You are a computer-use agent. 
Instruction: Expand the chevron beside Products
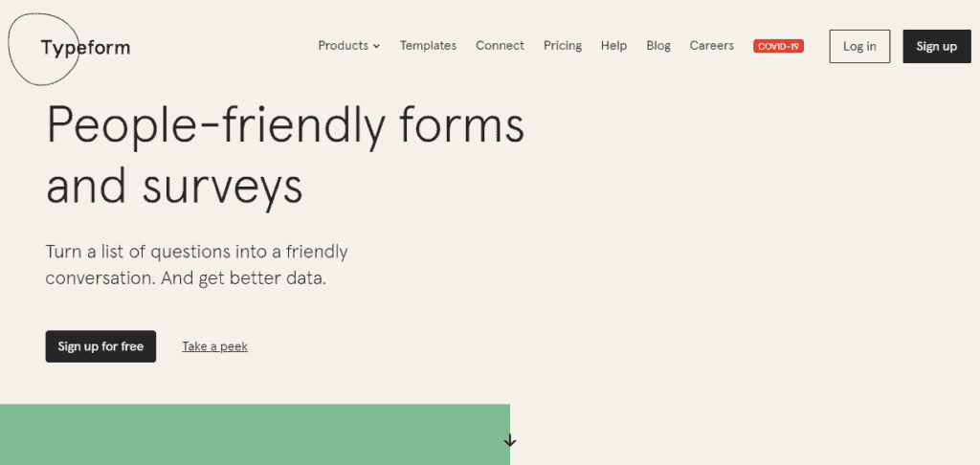tap(377, 46)
